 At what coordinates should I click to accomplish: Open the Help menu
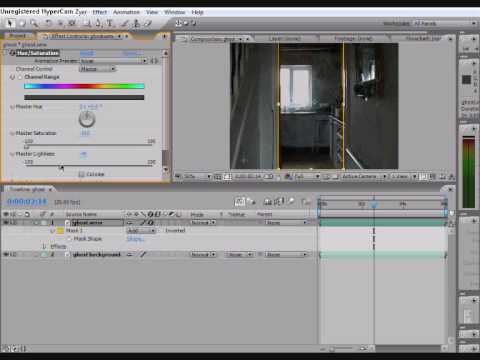point(197,12)
